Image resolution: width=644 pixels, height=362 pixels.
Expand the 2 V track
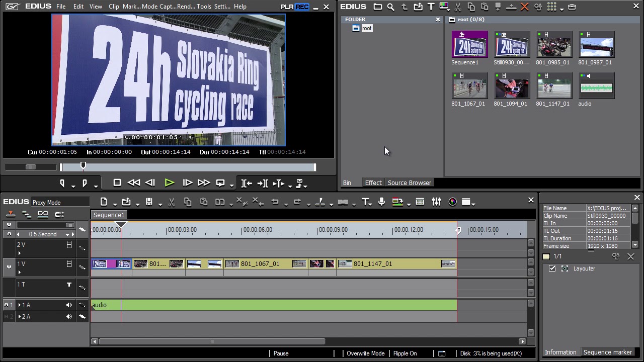(20, 253)
